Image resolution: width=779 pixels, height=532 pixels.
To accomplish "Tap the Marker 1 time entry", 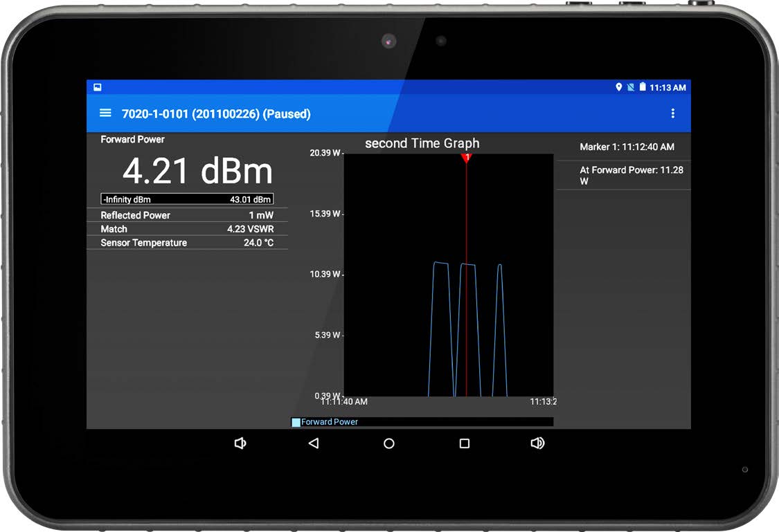I will tap(627, 147).
